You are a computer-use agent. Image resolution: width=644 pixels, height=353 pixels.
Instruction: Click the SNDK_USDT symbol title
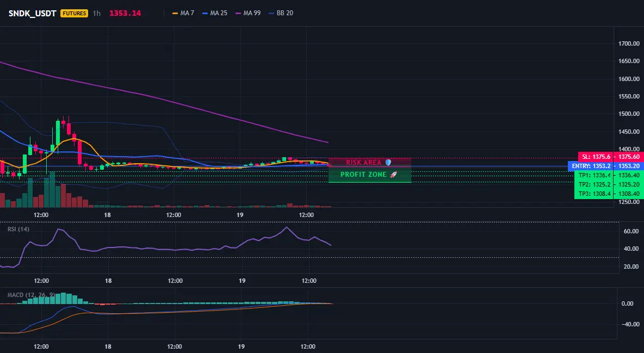click(33, 13)
